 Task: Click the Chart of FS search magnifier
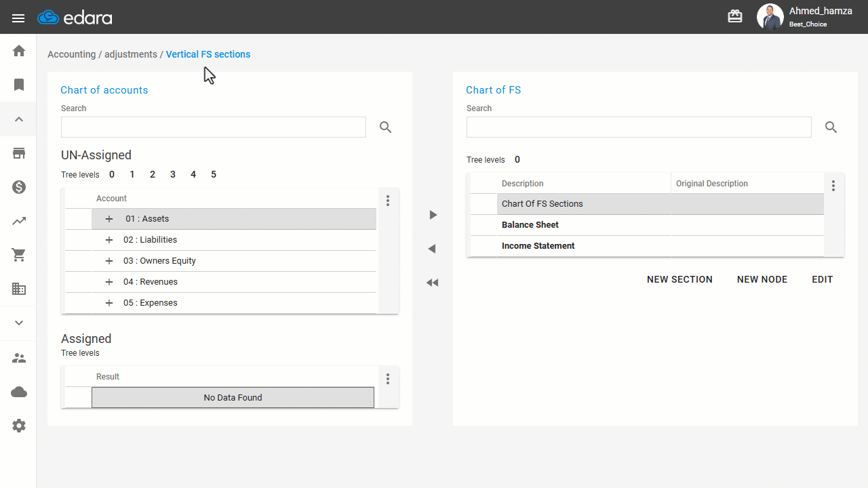831,127
